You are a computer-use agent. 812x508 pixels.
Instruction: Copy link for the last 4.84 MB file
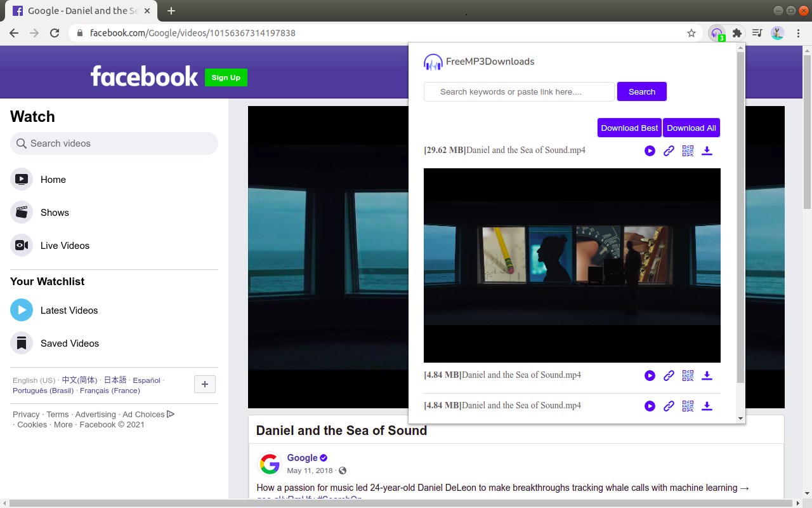[669, 406]
